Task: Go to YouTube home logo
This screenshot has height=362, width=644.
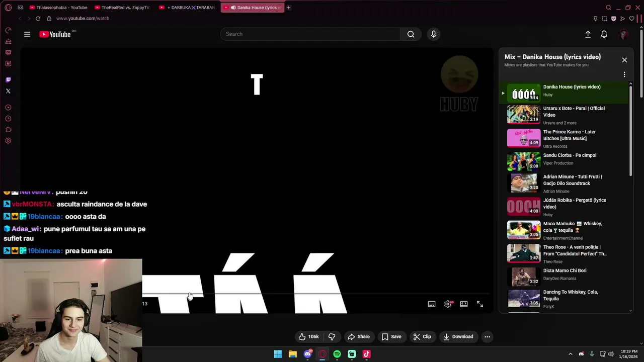Action: [55, 34]
